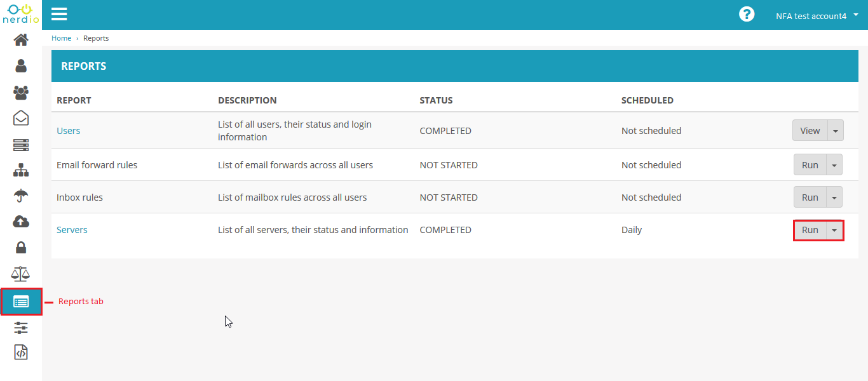This screenshot has width=868, height=381.
Task: Open the network hierarchy sidebar icon
Action: tap(21, 170)
